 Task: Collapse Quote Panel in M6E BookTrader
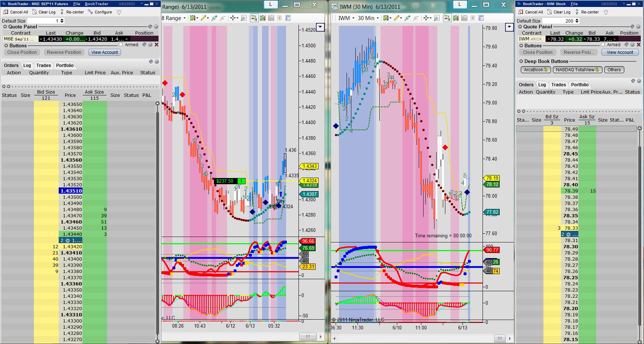click(5, 27)
